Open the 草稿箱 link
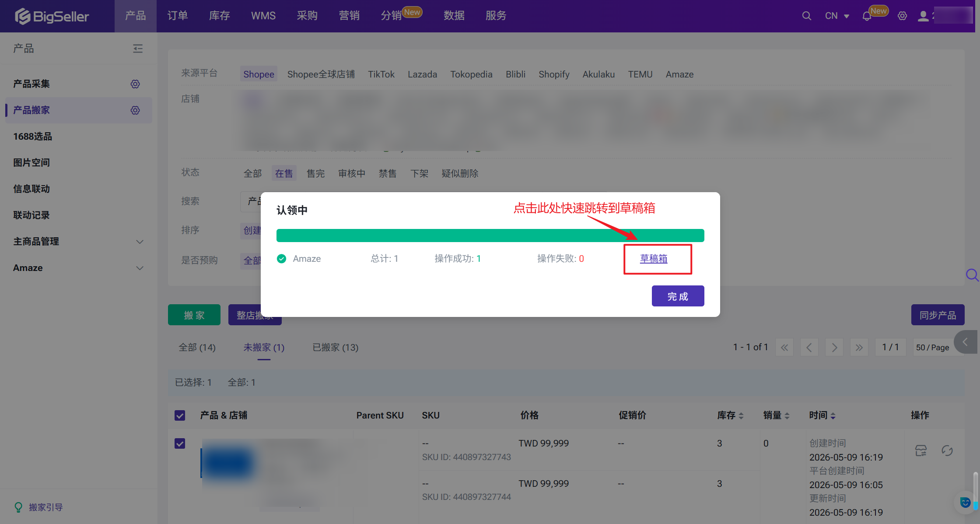The height and width of the screenshot is (524, 980). (654, 259)
